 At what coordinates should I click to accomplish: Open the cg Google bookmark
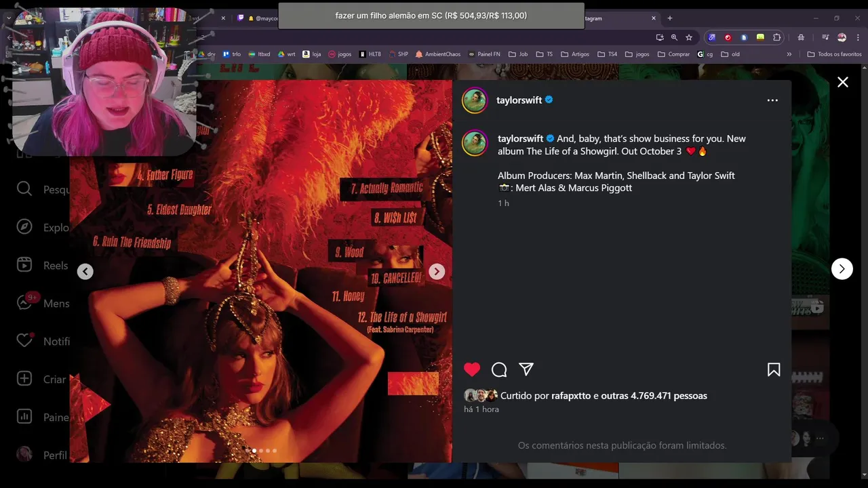click(x=705, y=54)
